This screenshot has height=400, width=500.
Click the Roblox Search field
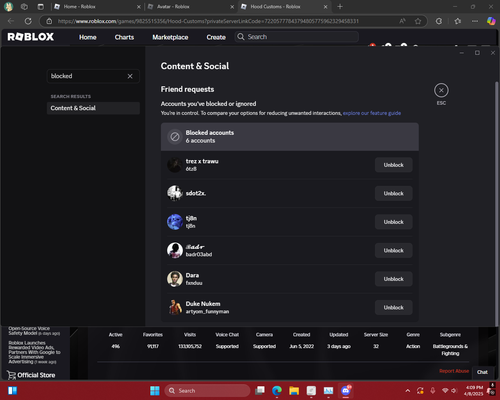pos(297,37)
